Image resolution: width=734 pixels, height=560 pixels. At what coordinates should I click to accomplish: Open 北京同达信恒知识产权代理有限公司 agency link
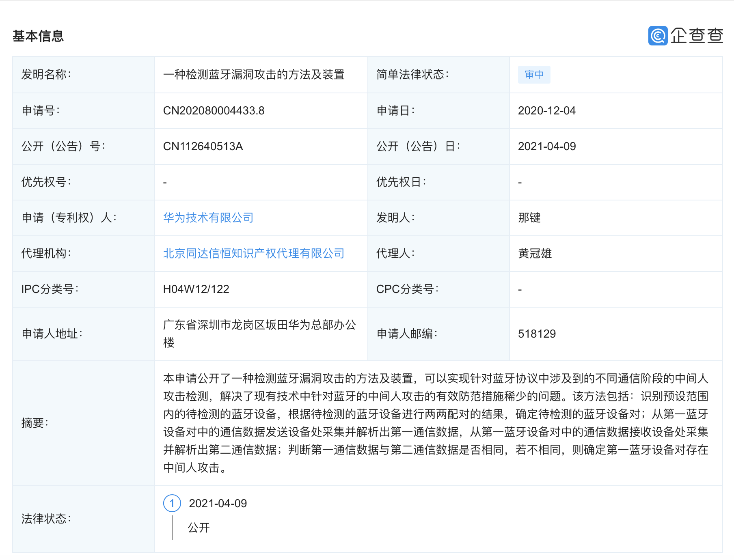[x=254, y=254]
